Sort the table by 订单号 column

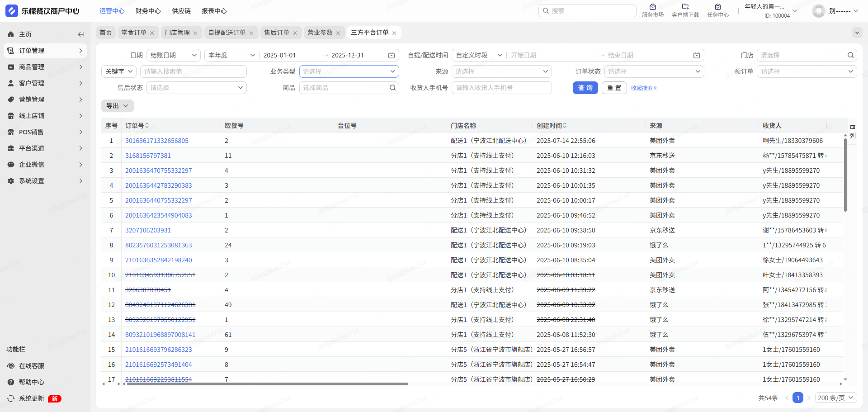coord(147,126)
